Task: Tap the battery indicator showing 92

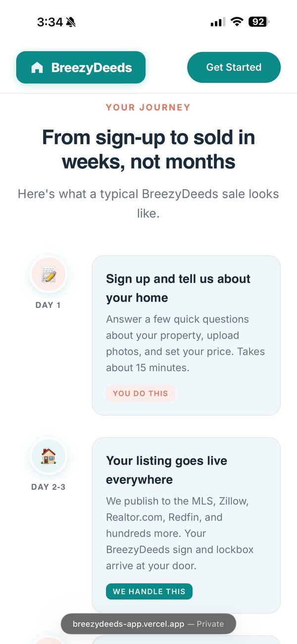Action: coord(258,21)
